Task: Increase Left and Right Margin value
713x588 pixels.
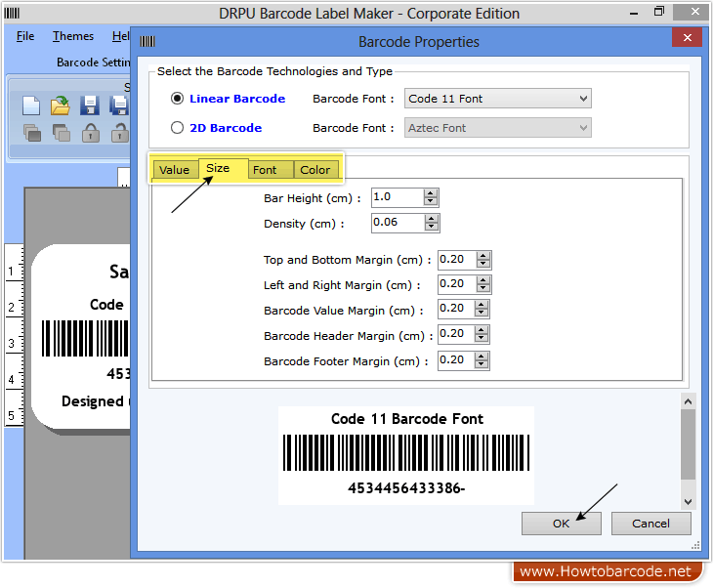Action: point(483,280)
